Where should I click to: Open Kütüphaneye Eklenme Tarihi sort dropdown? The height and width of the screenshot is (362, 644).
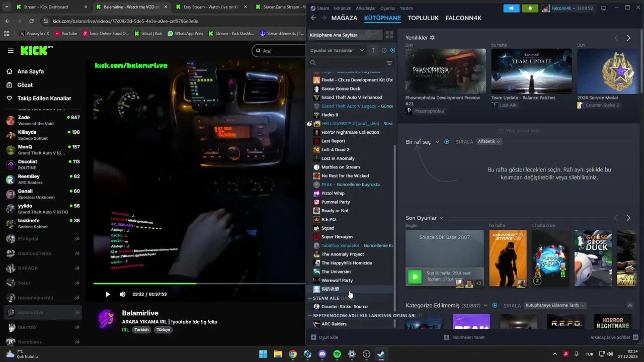pos(555,305)
